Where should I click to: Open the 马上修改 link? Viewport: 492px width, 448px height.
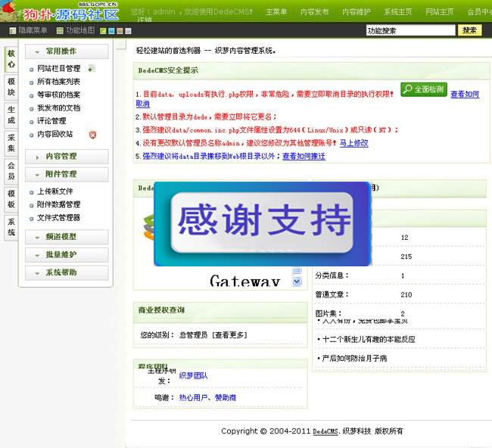[354, 143]
